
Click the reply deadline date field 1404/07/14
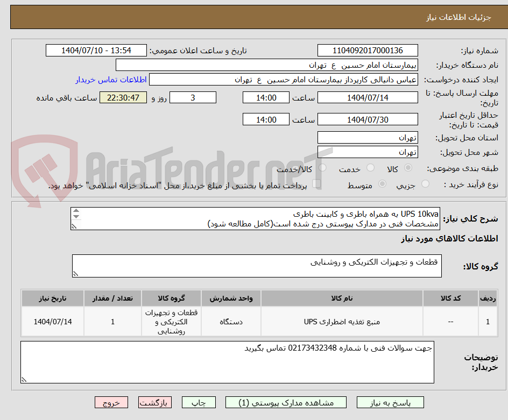(x=368, y=97)
